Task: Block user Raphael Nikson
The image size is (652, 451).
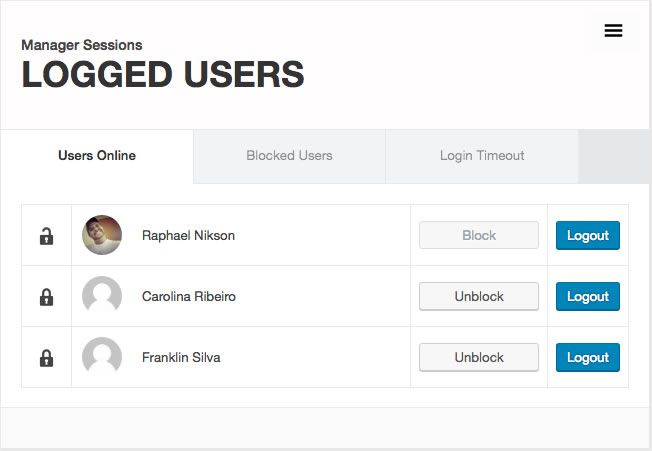Action: pos(479,235)
